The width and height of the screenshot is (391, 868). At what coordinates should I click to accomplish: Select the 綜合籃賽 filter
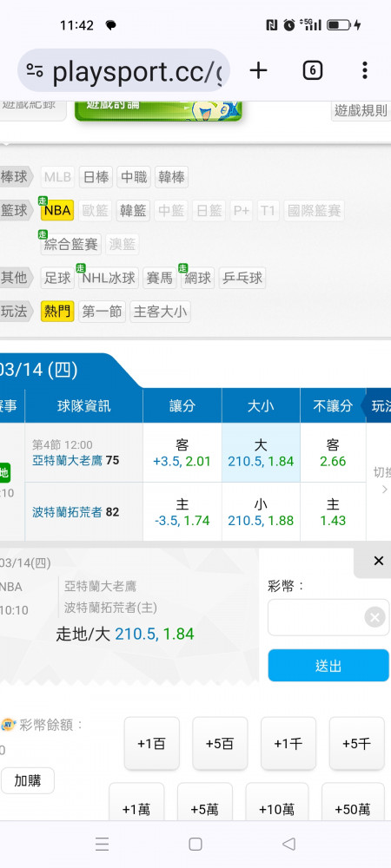(x=71, y=244)
